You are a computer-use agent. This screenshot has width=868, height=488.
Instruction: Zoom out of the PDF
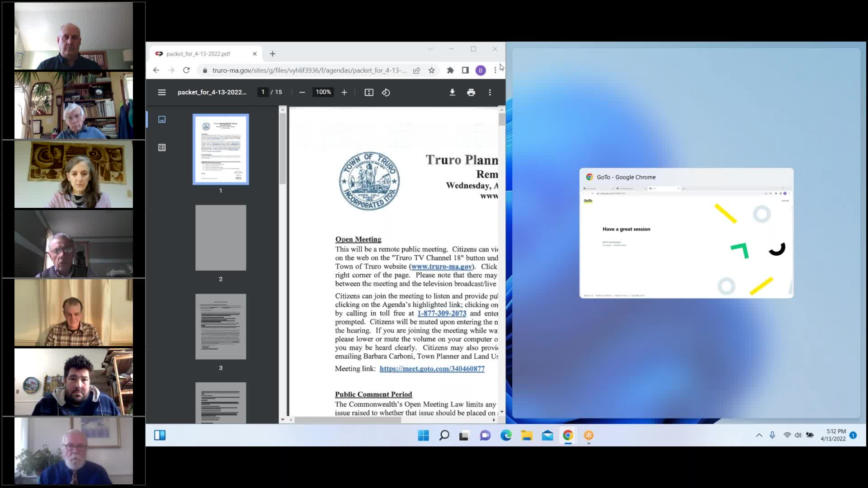point(302,92)
